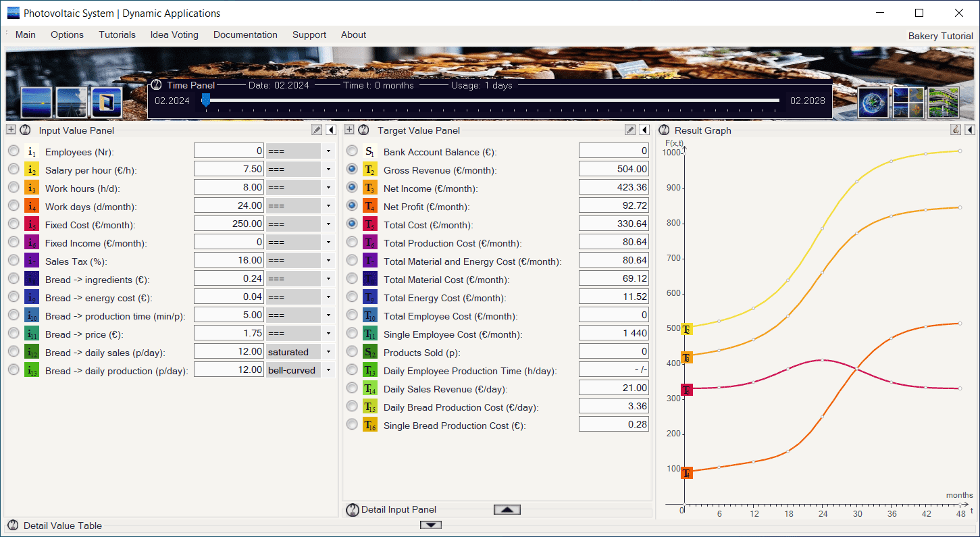Screen dimensions: 980x537
Task: Expand the Target Value Panel with plus
Action: pyautogui.click(x=349, y=130)
